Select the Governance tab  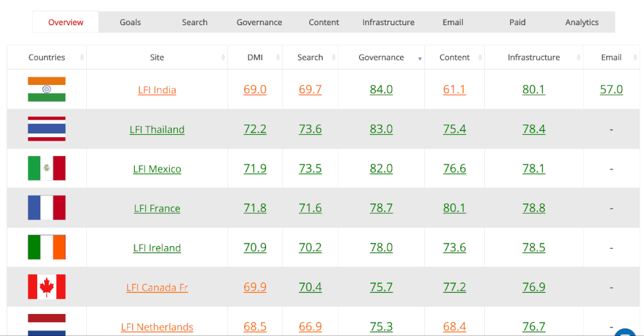(x=259, y=22)
